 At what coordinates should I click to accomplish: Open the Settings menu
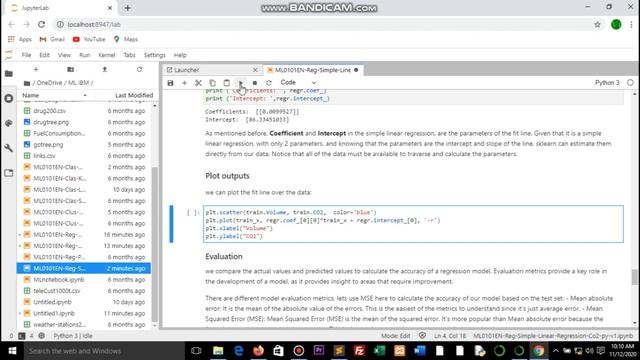[155, 55]
